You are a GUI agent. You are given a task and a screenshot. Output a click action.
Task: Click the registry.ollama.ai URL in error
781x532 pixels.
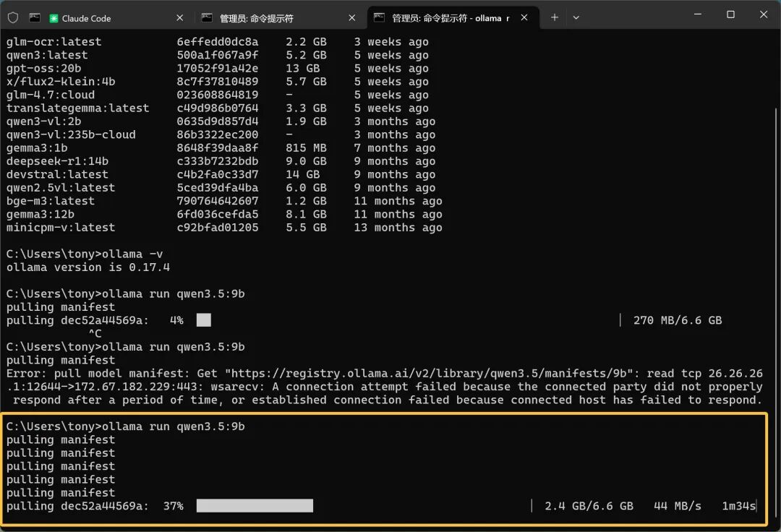pos(428,373)
